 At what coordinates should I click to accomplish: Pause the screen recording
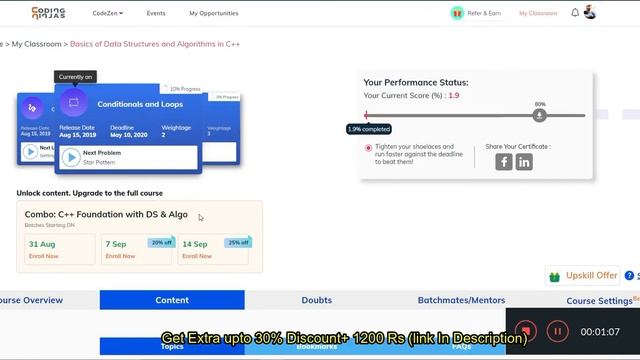click(558, 331)
